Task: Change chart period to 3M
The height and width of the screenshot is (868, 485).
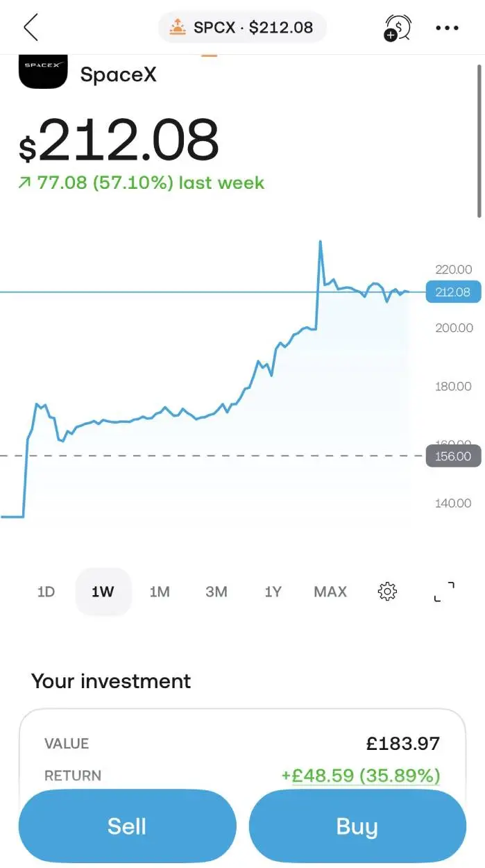Action: click(216, 592)
